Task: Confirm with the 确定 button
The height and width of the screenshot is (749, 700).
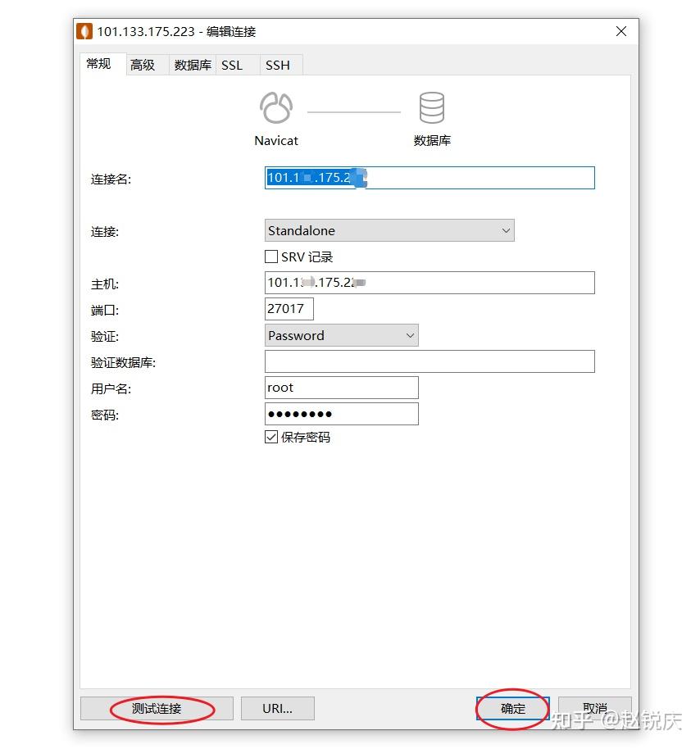Action: [512, 708]
